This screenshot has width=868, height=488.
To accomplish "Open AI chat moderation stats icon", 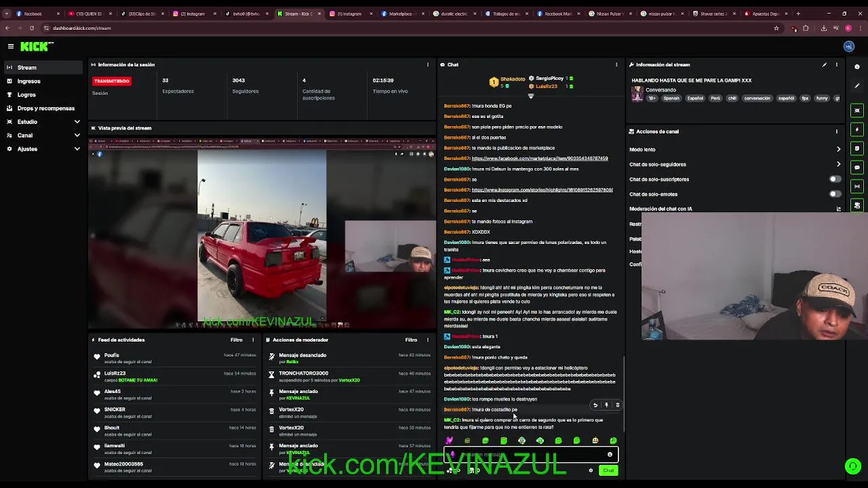I will 839,209.
